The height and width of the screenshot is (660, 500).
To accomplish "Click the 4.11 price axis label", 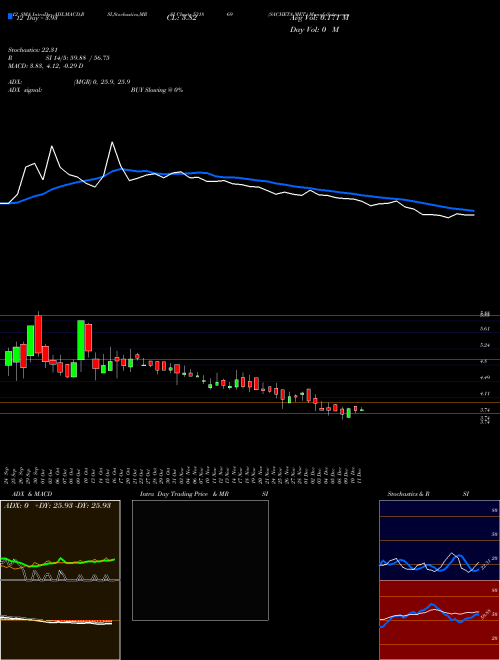I will click(485, 394).
